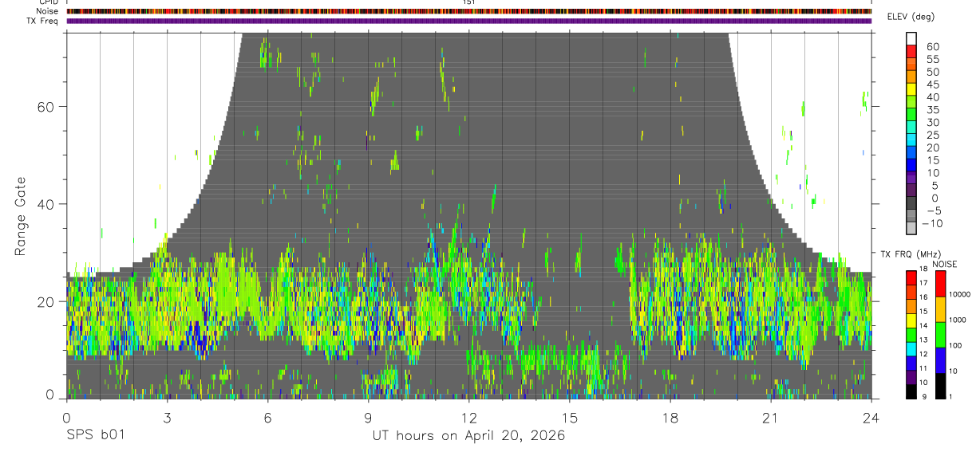Click the x-axis tick label '24'
The width and height of the screenshot is (980, 452).
871,419
